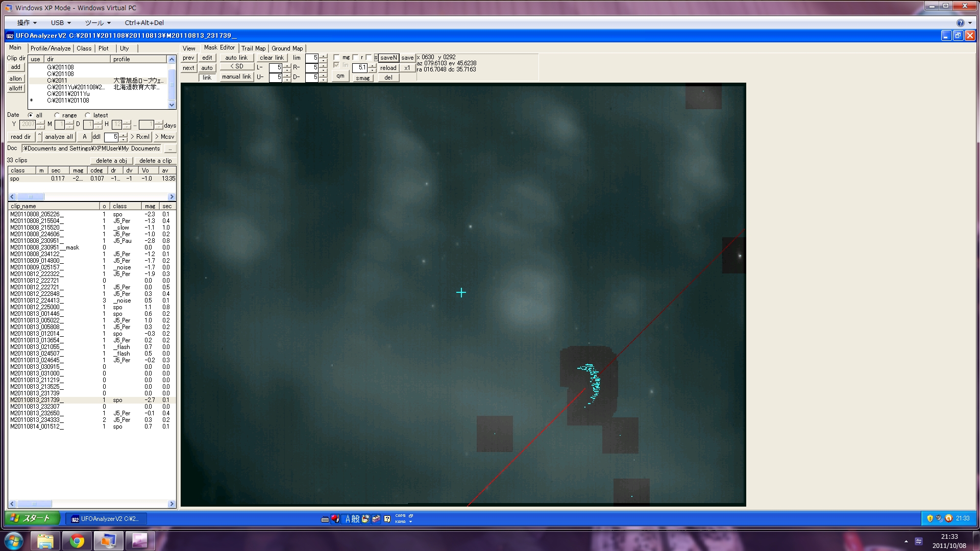
Task: Click the auto link button
Action: pyautogui.click(x=236, y=58)
